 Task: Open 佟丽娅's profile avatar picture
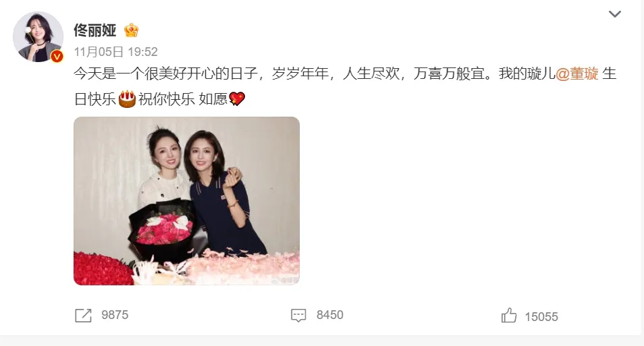(38, 37)
